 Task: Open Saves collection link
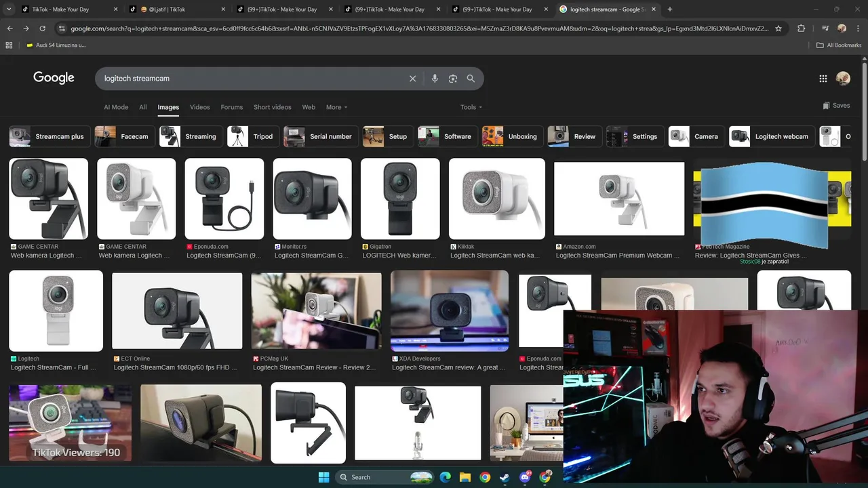[836, 106]
